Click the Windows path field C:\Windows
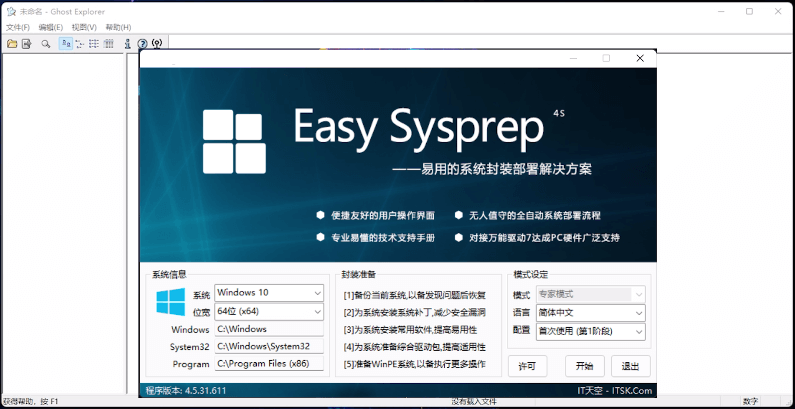Screen dimensions: 795x409 (x=269, y=329)
